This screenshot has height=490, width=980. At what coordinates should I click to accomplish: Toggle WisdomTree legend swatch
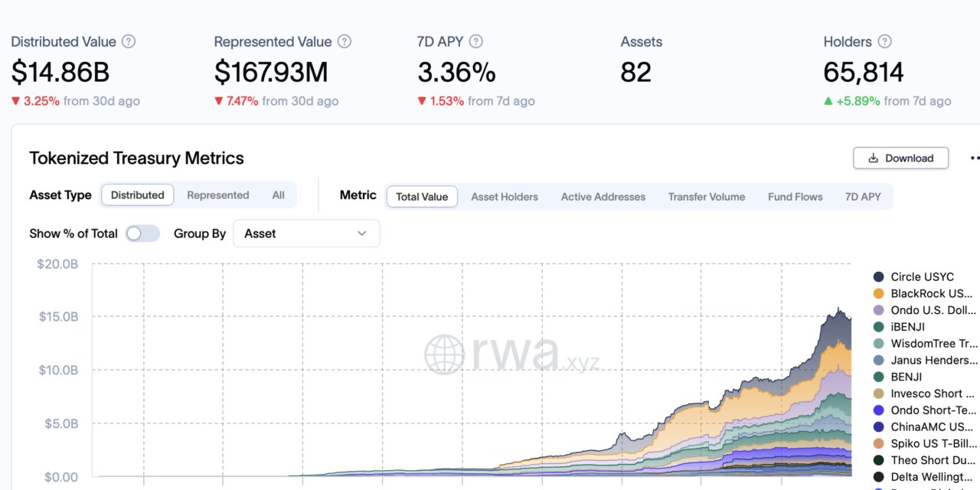879,344
